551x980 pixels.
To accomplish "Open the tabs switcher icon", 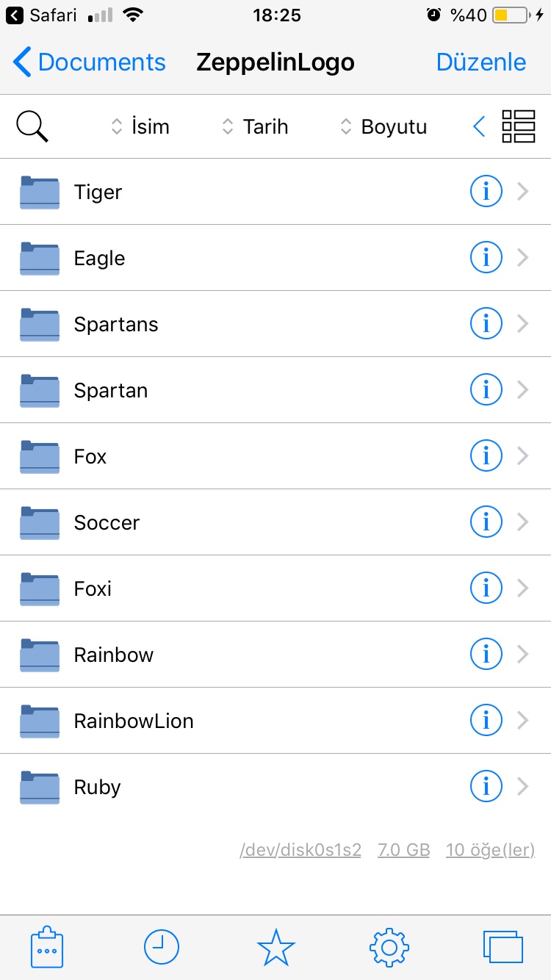I will (503, 947).
